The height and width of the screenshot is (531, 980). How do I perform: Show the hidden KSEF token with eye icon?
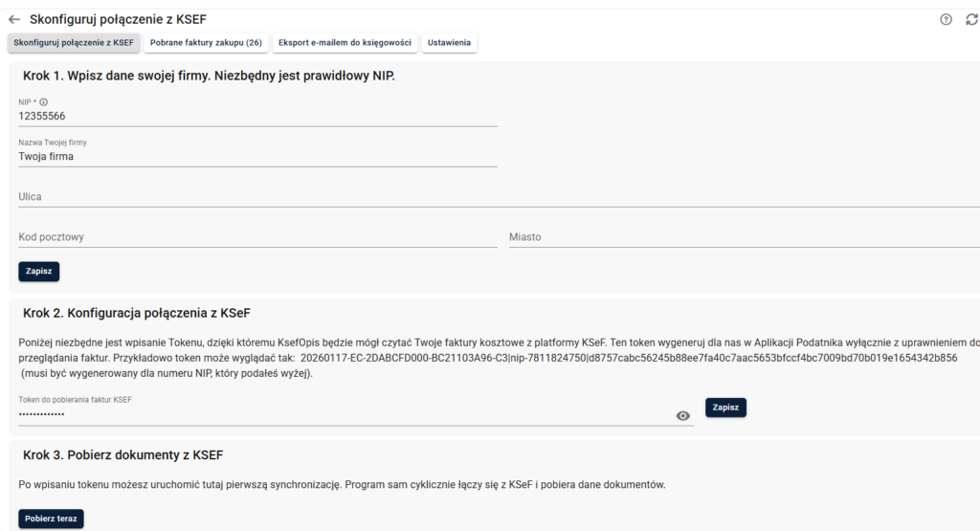[x=683, y=415]
